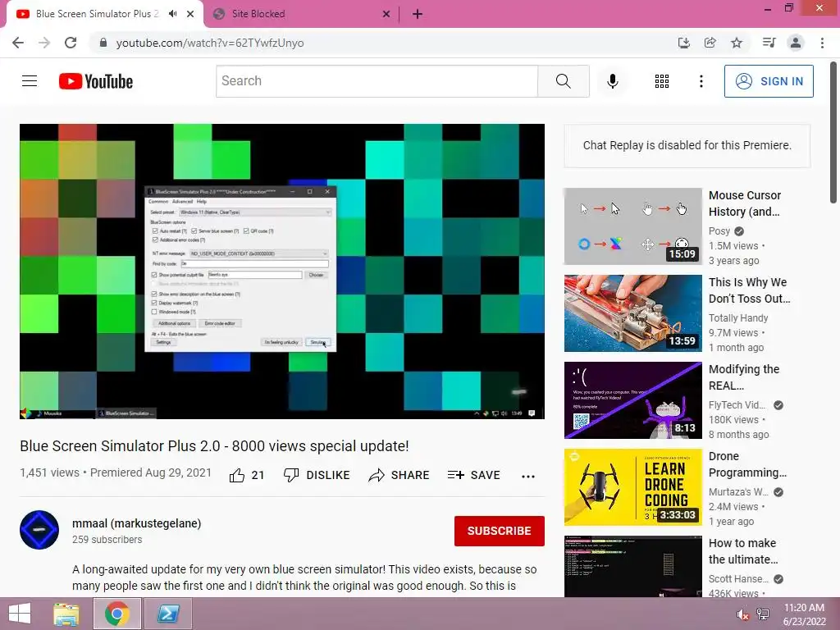Open the "How to make the ultimate" video title
840x630 pixels.
(x=743, y=551)
